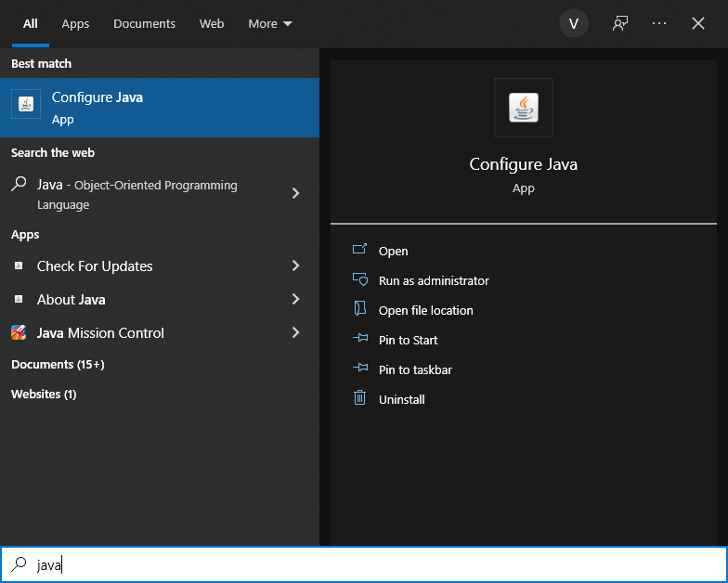728x583 pixels.
Task: Choose Pin to taskbar
Action: (415, 369)
